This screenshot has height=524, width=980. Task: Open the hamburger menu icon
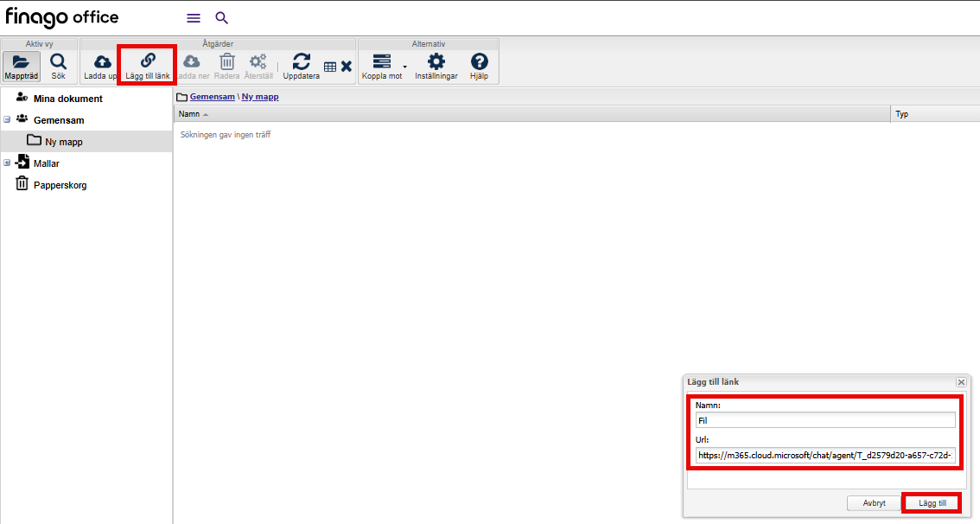coord(194,18)
